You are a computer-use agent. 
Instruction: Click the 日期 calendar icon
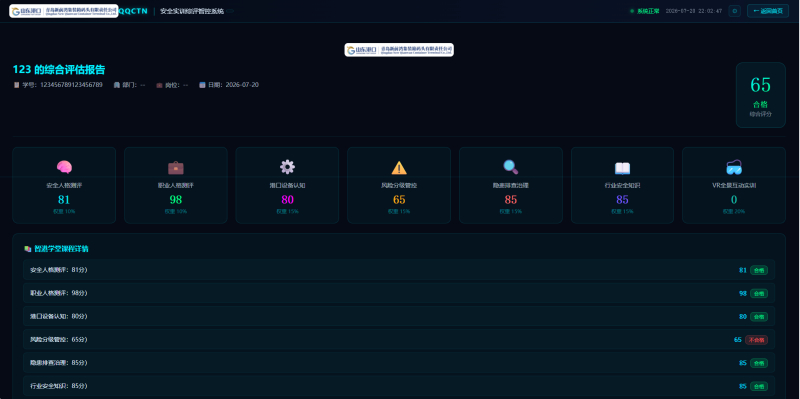(202, 85)
